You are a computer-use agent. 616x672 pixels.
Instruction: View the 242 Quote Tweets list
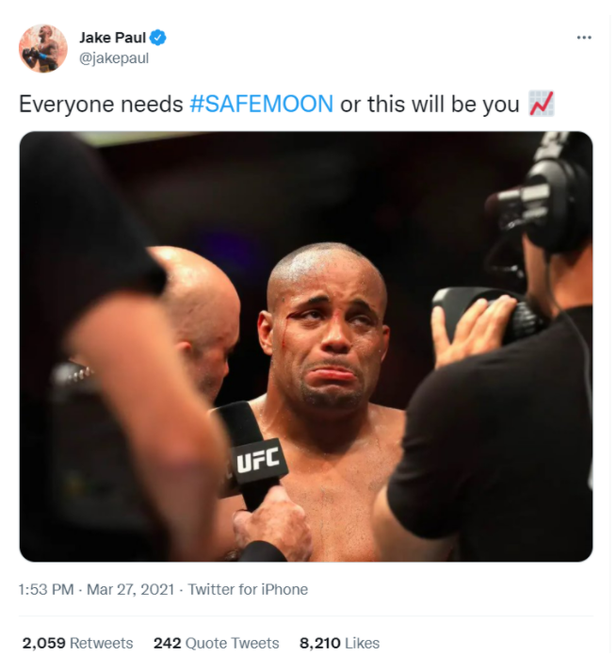[217, 644]
